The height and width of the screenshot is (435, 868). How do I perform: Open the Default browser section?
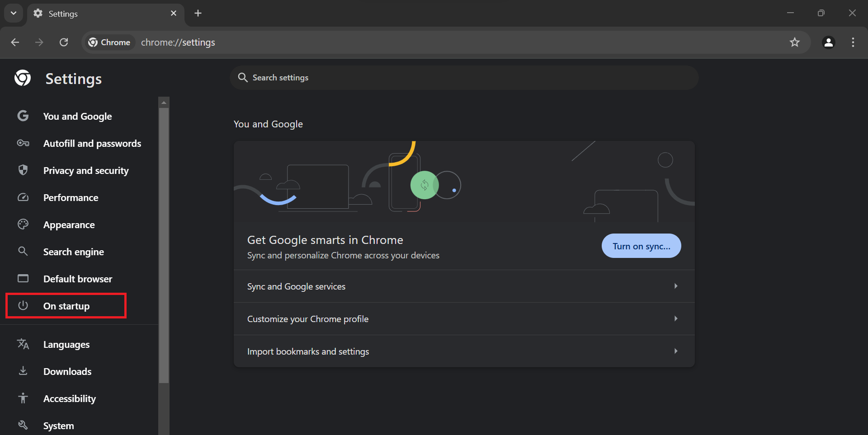coord(78,279)
